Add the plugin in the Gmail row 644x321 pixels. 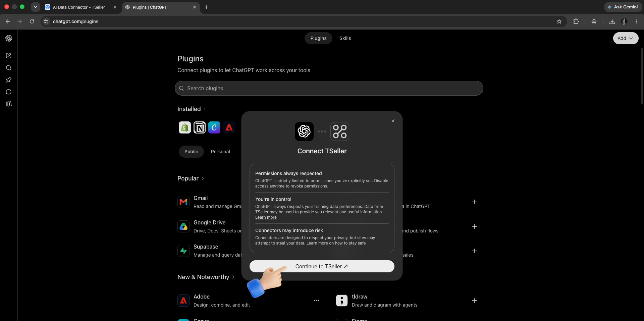point(475,202)
